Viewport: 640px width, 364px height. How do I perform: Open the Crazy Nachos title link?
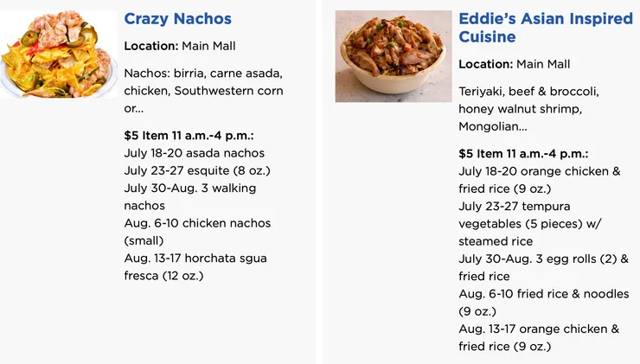click(177, 19)
